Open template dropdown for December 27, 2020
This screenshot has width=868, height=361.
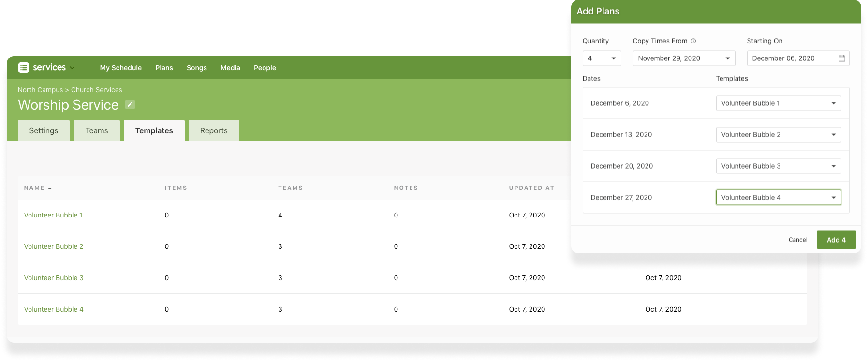778,198
